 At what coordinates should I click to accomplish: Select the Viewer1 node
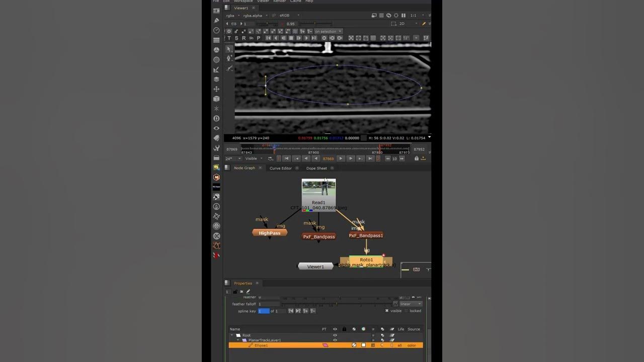tap(315, 266)
